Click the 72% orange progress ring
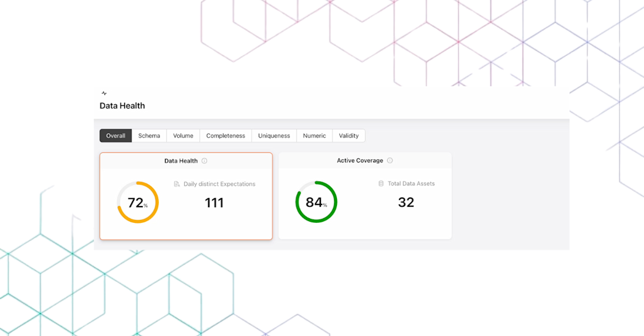 tap(137, 202)
